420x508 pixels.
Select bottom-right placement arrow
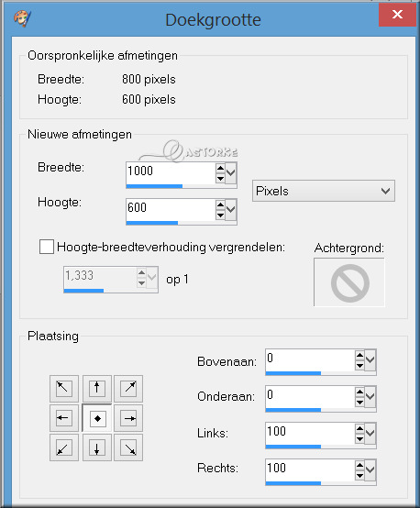click(128, 448)
